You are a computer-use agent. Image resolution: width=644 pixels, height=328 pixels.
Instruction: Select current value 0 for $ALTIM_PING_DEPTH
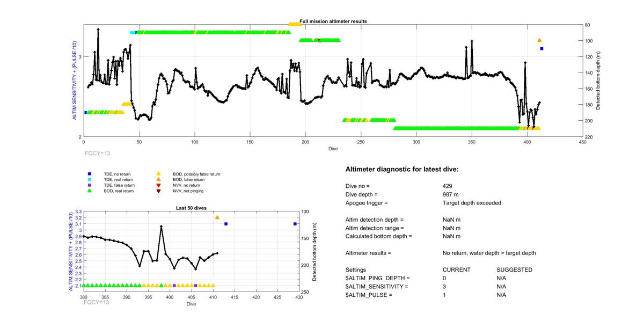[444, 278]
